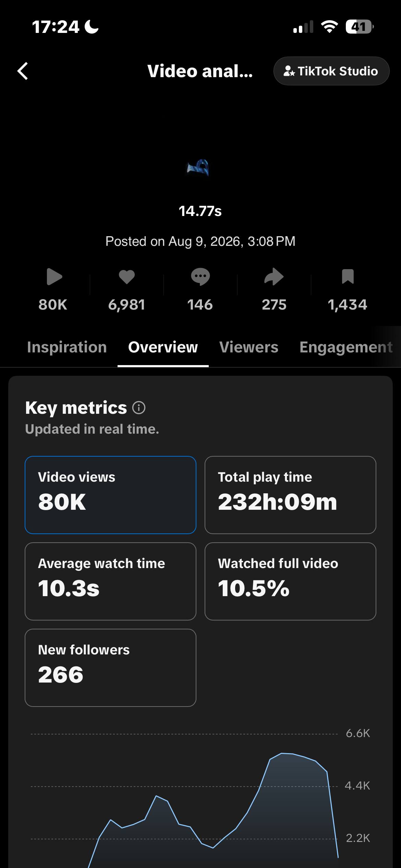The image size is (401, 868).
Task: Open TikTok Studio button
Action: tap(331, 71)
